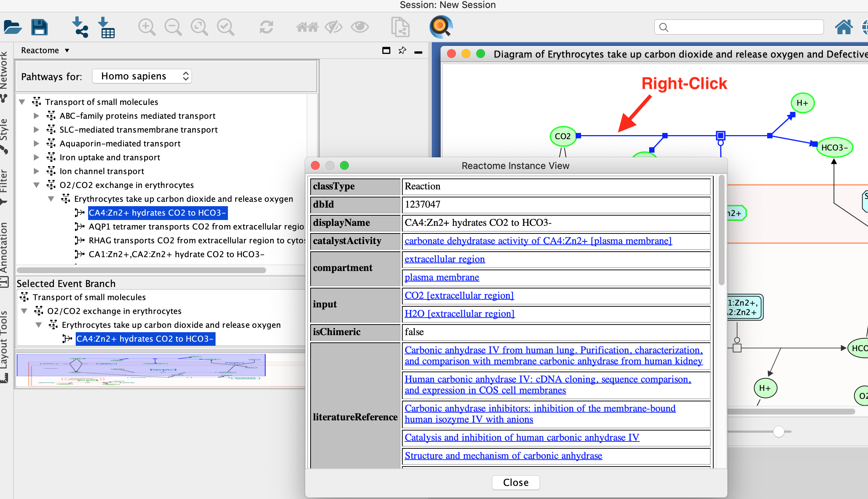Viewport: 868px width, 499px height.
Task: Go to the App Store home icon
Action: click(x=844, y=27)
